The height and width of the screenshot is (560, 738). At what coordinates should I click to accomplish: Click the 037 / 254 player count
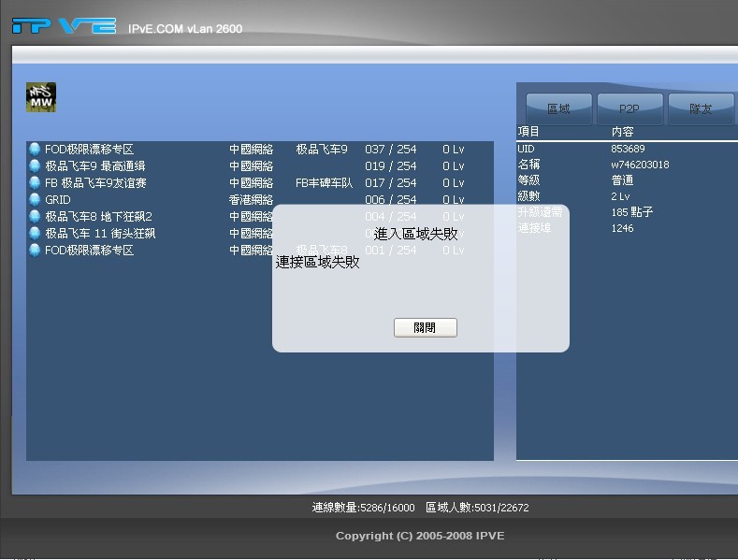[391, 150]
